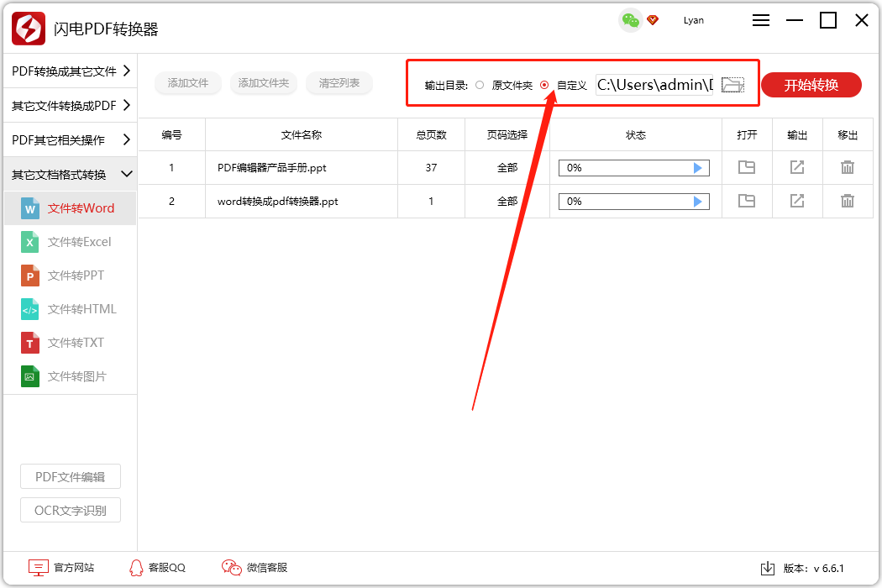Select 文件转图片 menu item
Screen dimensions: 882x588
pos(71,376)
